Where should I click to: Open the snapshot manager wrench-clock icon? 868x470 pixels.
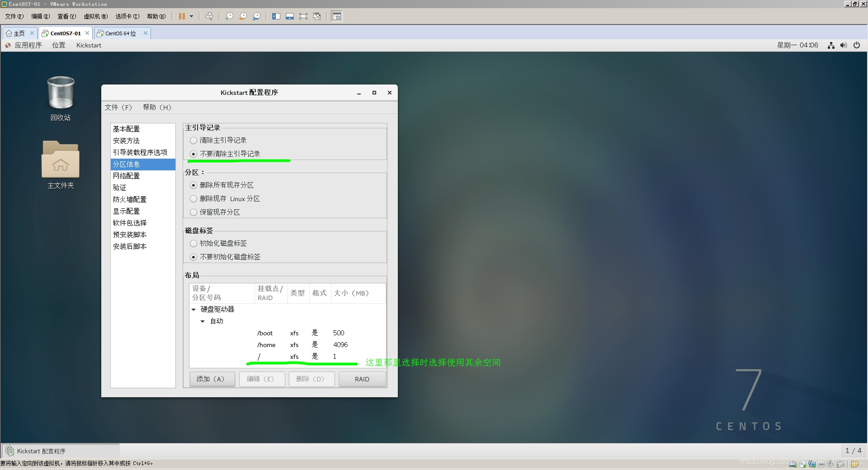[256, 16]
